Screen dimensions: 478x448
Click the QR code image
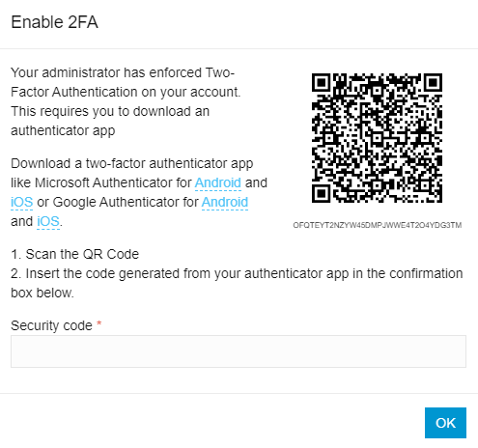[x=377, y=138]
